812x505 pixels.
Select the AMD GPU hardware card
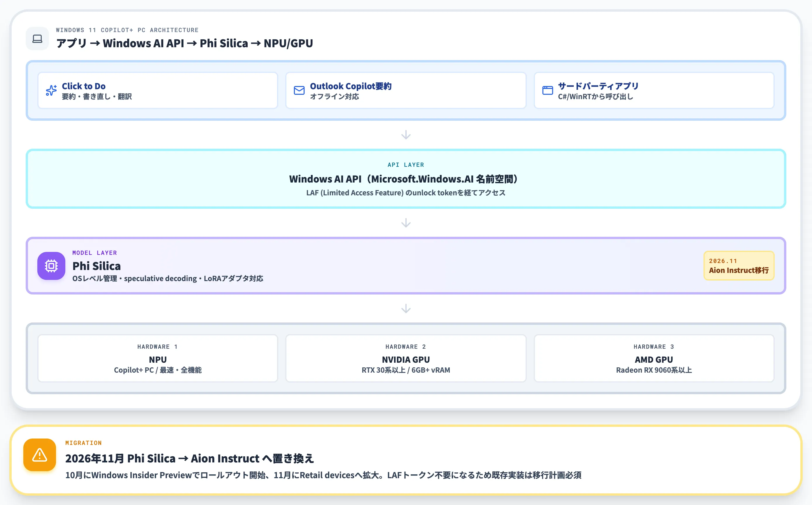[654, 358]
